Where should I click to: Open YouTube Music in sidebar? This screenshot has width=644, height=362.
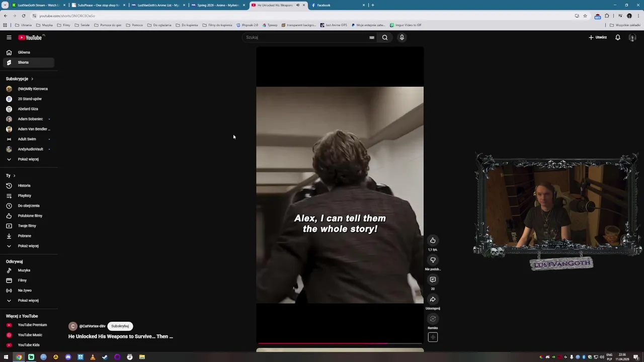[29, 335]
